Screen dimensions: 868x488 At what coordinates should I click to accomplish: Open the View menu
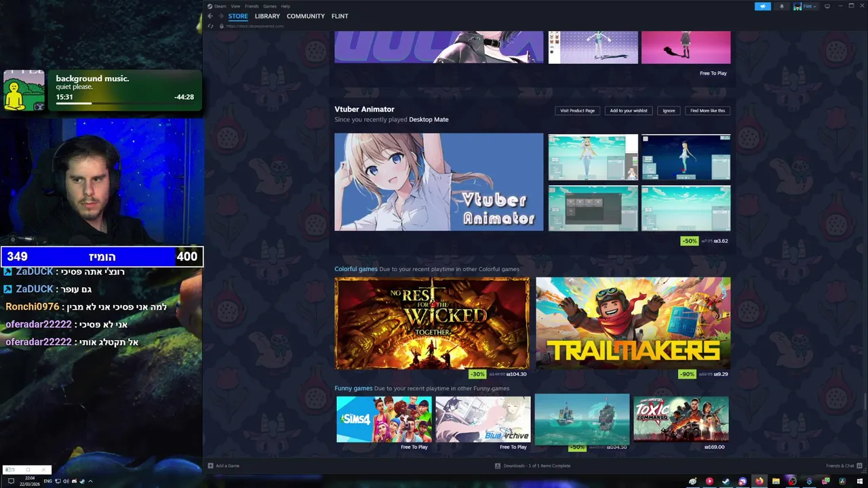coord(235,6)
